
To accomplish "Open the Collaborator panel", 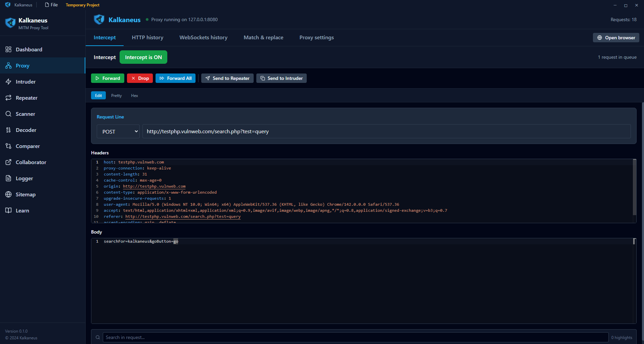I will pos(31,162).
